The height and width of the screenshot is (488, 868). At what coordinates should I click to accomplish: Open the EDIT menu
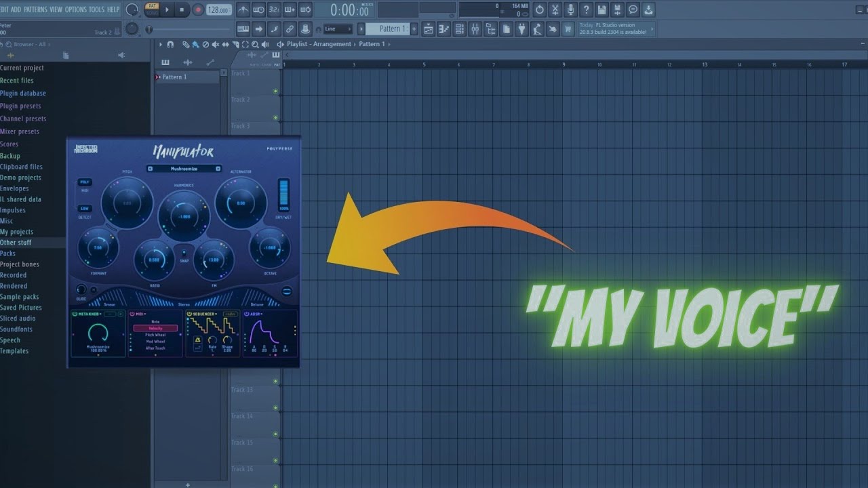[x=4, y=9]
